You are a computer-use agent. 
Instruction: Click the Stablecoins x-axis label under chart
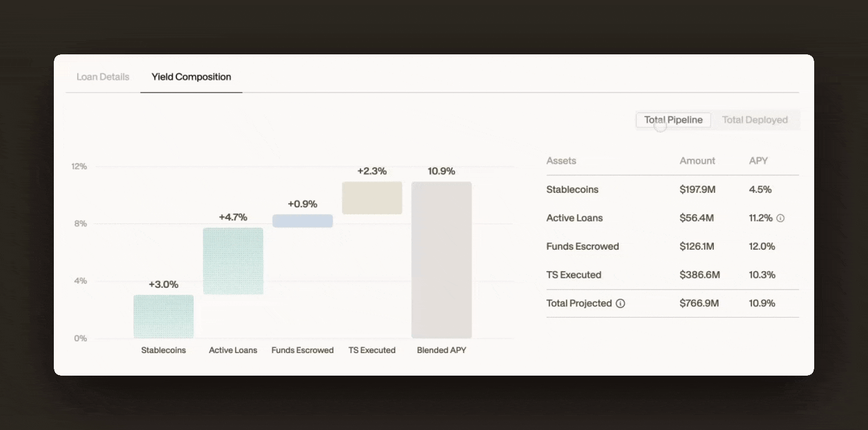tap(164, 351)
